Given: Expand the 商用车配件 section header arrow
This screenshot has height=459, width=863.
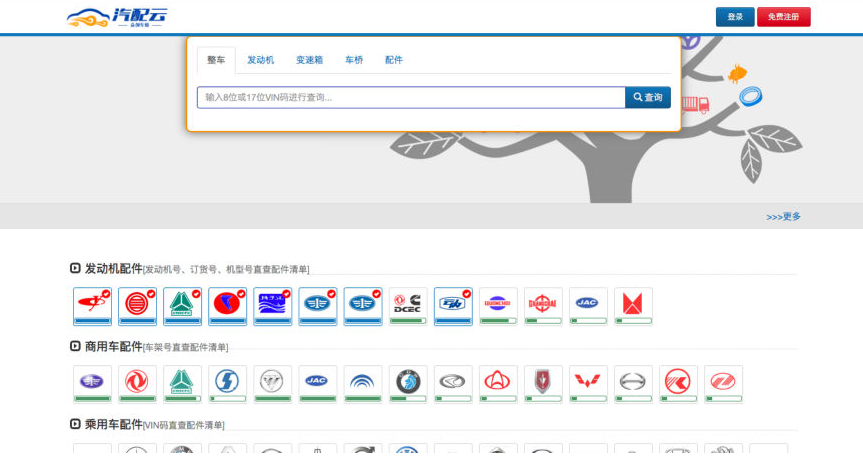Looking at the screenshot, I should (75, 346).
